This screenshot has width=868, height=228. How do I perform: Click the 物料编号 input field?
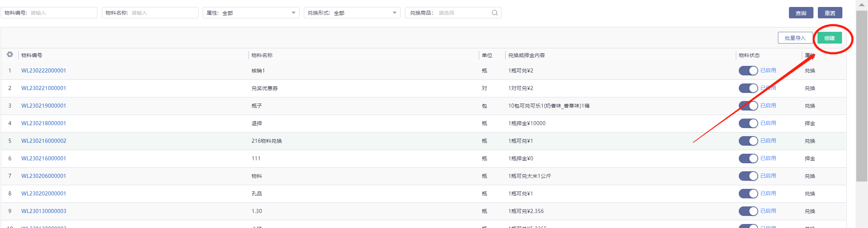[62, 13]
